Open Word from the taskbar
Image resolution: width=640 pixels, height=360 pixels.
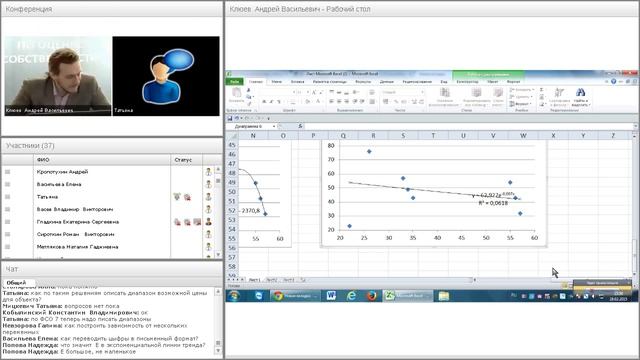coord(331,296)
